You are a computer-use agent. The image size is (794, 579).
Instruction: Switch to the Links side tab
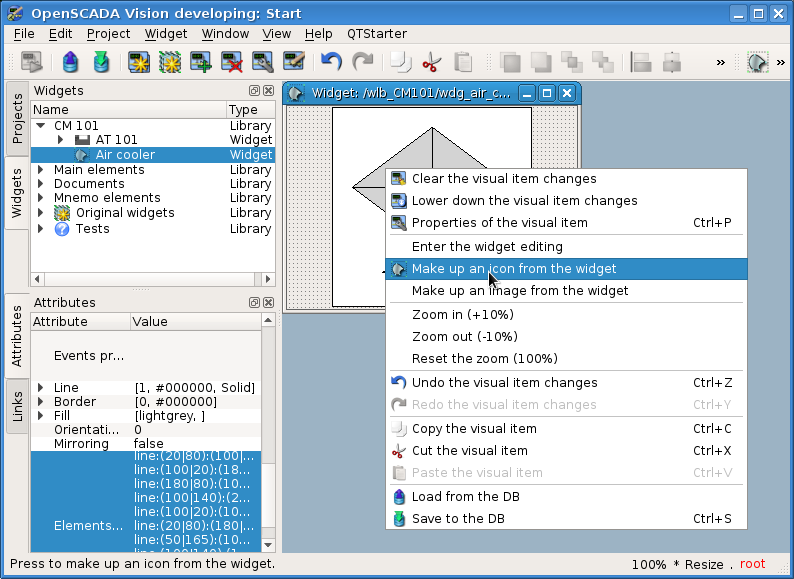tap(17, 406)
